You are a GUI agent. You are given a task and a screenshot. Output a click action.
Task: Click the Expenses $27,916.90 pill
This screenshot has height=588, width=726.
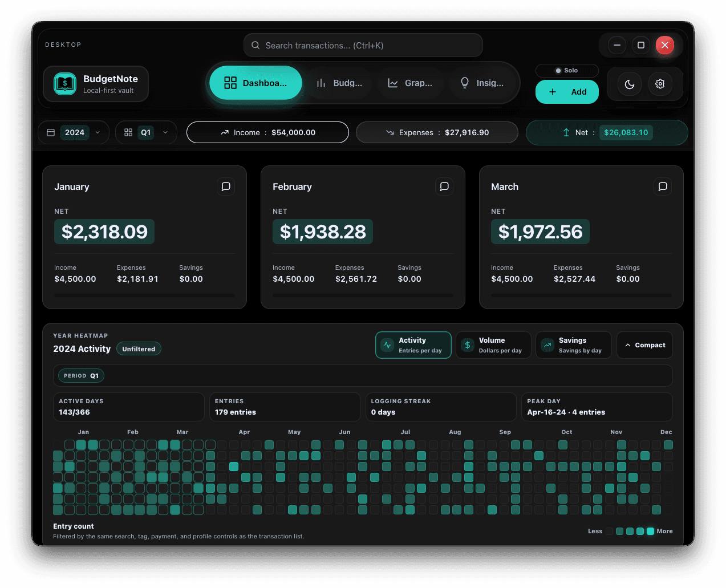437,132
